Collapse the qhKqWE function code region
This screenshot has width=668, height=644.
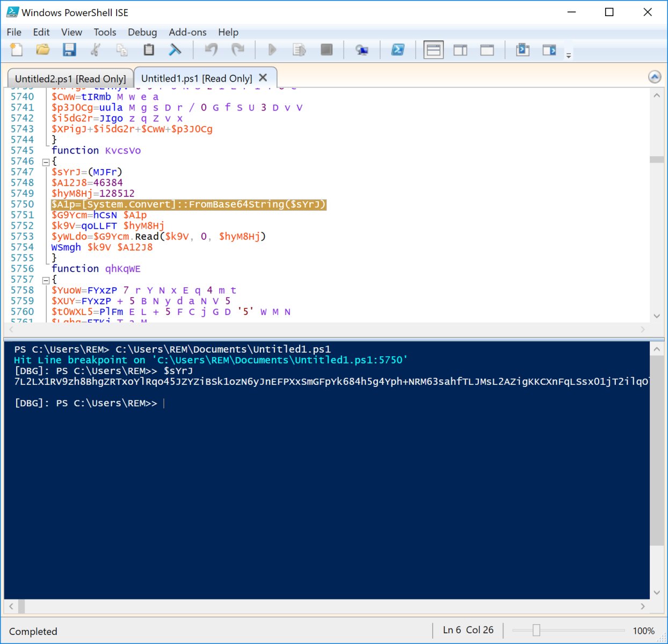46,279
